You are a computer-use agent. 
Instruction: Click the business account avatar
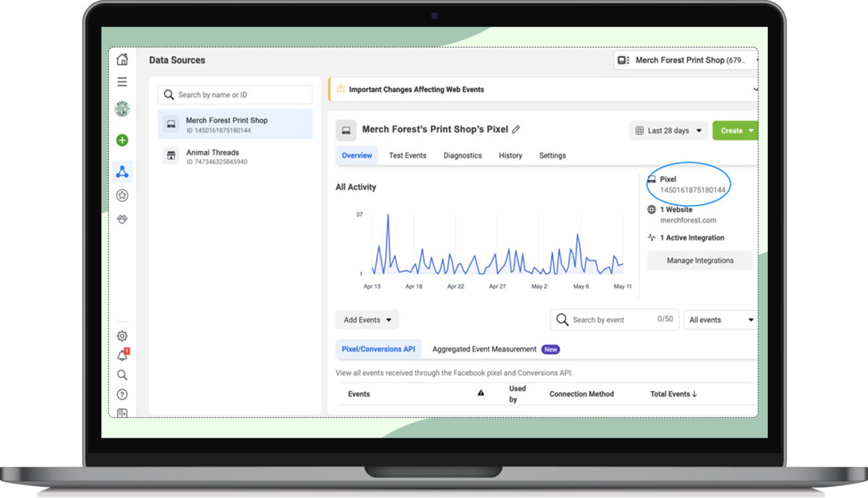pyautogui.click(x=122, y=109)
